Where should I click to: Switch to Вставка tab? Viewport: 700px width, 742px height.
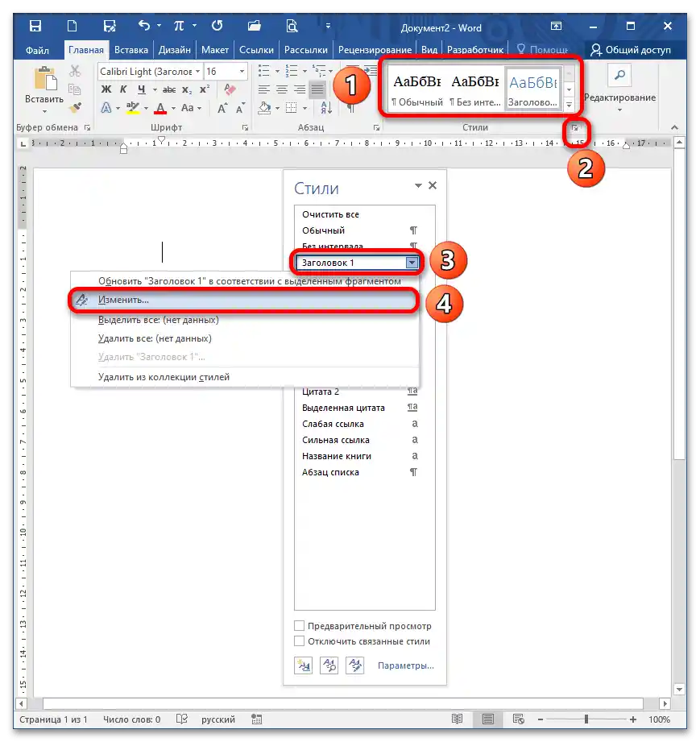pos(131,50)
